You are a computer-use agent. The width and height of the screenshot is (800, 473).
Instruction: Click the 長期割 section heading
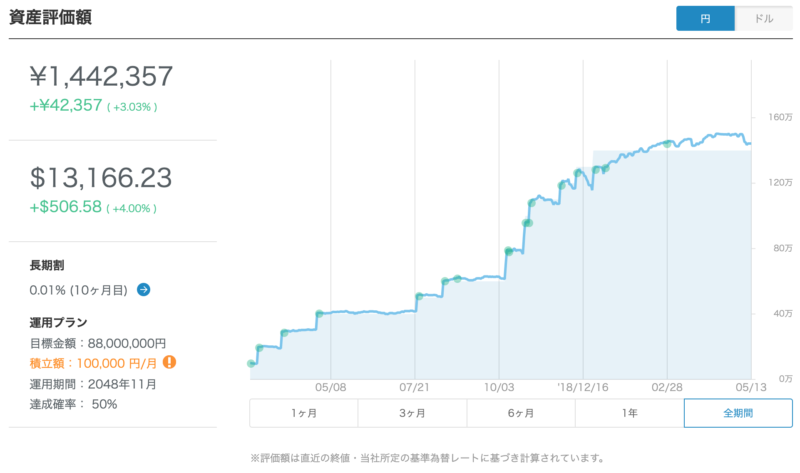click(47, 265)
